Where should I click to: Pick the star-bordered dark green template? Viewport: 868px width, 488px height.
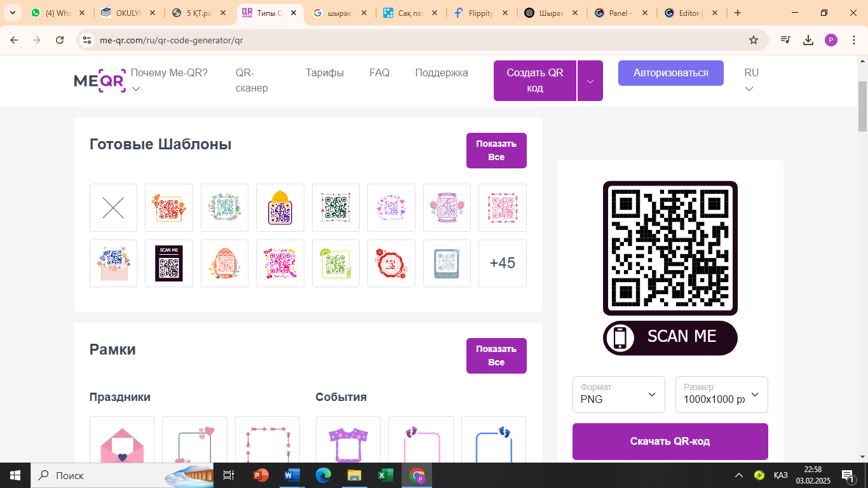click(x=336, y=208)
